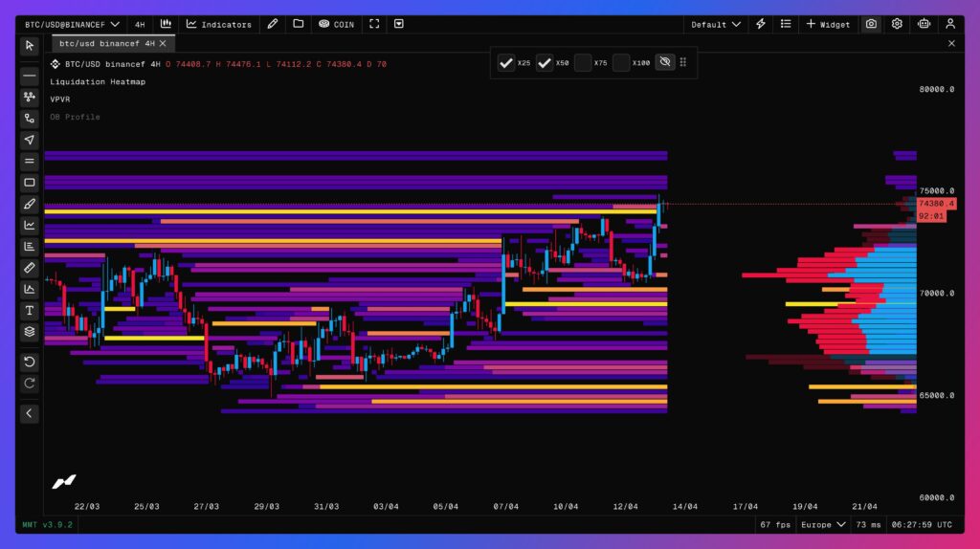The height and width of the screenshot is (549, 980).
Task: Open the chart type candlestick selector
Action: 166,24
